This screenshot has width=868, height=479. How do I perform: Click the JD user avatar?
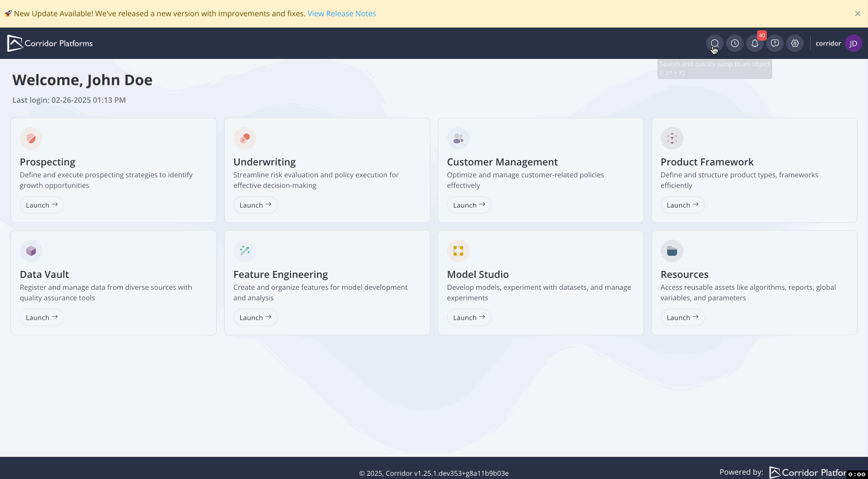853,43
